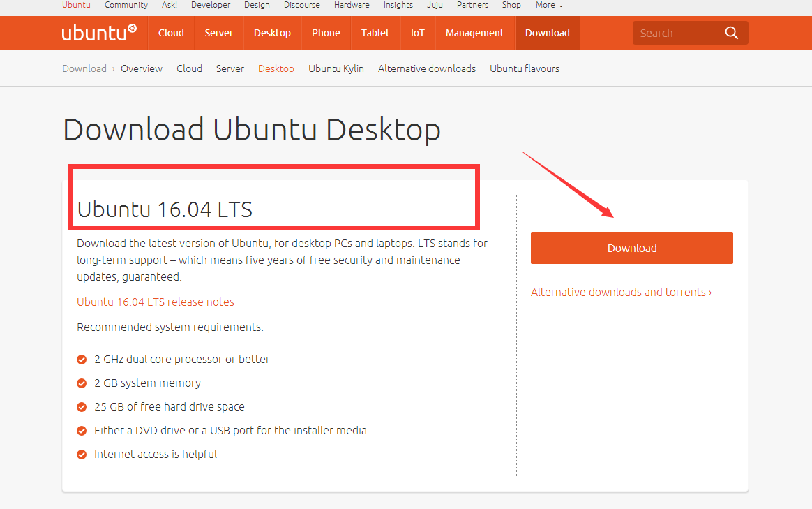Click Ubuntu link in top bar
Screen dimensions: 812x509
click(76, 5)
